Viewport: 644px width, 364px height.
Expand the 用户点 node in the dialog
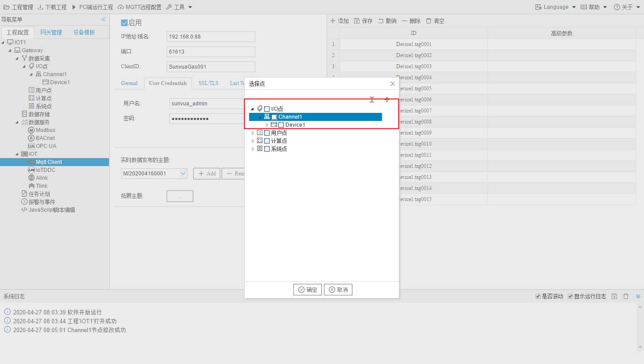pos(253,133)
